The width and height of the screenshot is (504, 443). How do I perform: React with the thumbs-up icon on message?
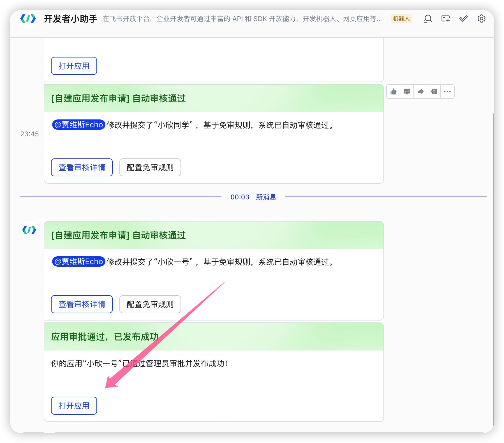(394, 92)
